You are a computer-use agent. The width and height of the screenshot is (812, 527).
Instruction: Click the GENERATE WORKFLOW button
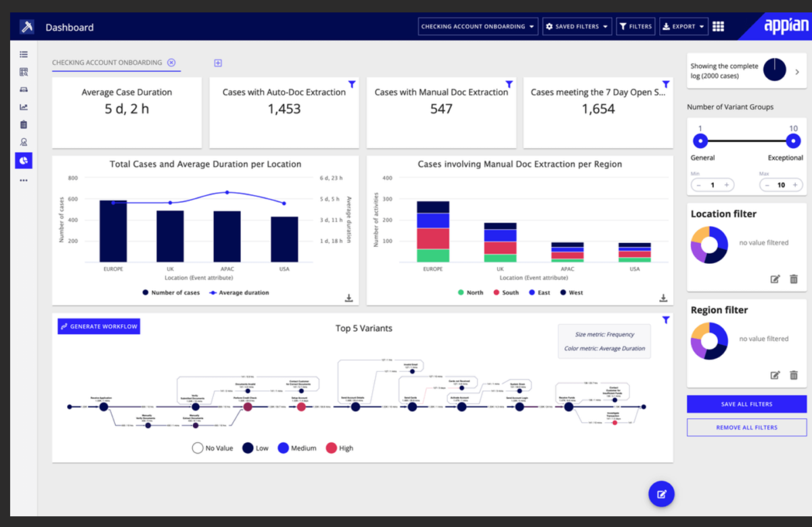coord(98,326)
